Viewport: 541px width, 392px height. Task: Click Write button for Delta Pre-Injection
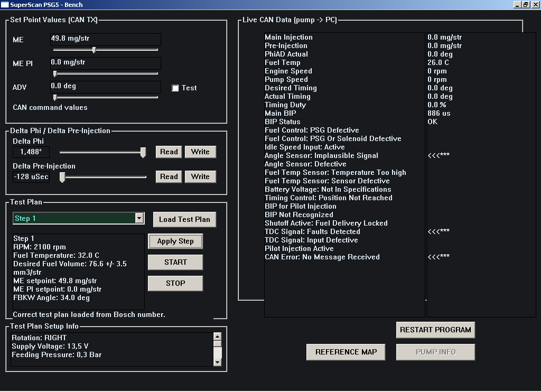200,176
